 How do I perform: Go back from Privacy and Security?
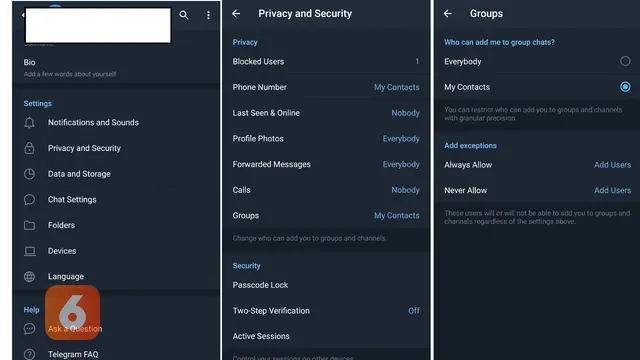236,13
